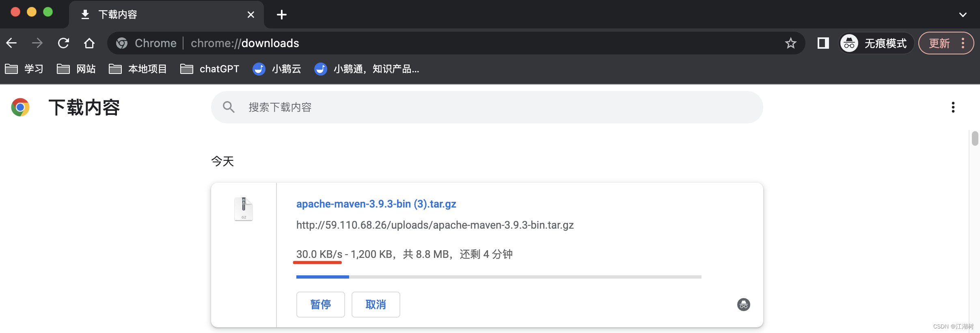Click the Chrome logo beside 下载内容

[20, 107]
